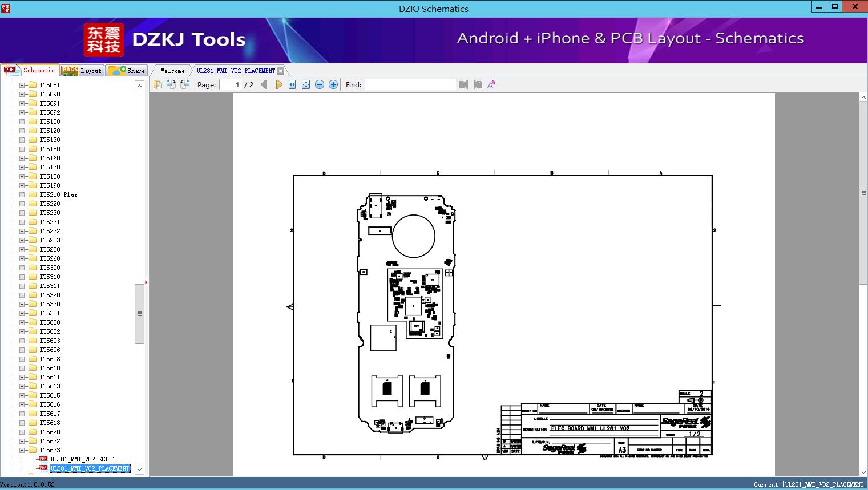Click the fit page icon

306,84
